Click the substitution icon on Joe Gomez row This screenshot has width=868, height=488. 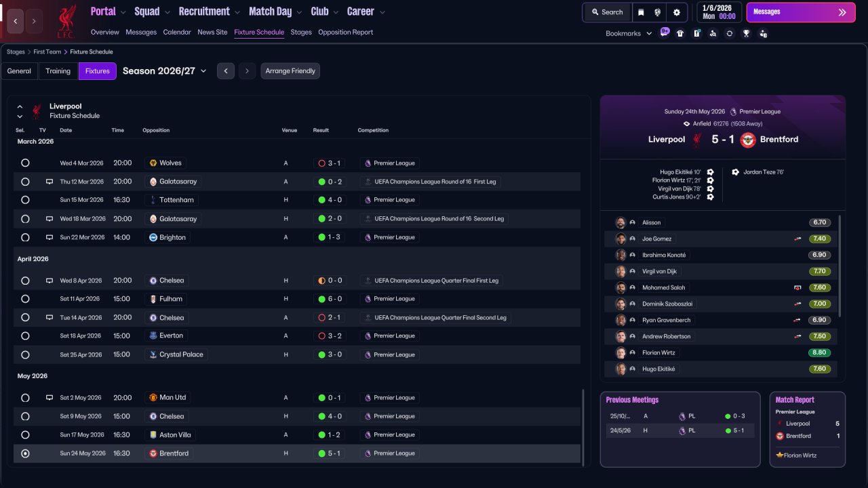(798, 239)
